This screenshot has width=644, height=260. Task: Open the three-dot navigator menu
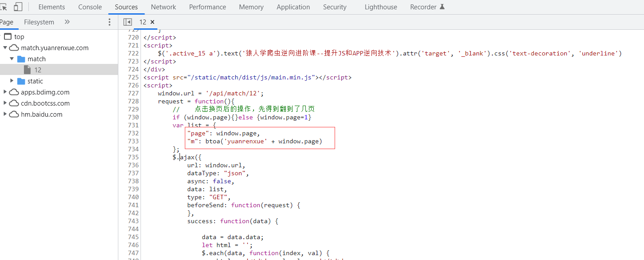tap(110, 22)
